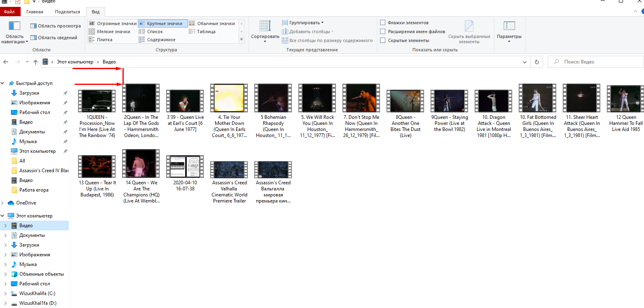
Task: Open WizusKhal1fa (D:) drive
Action: click(38, 303)
